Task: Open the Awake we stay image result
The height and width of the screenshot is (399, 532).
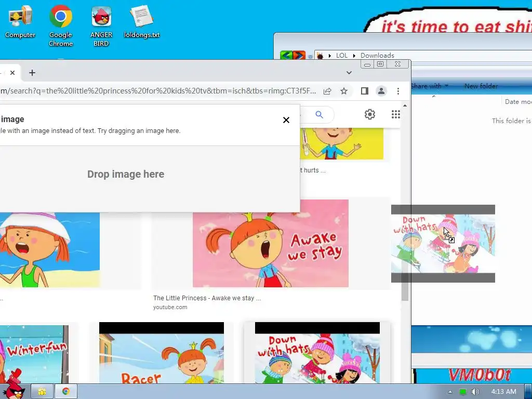Action: 270,243
